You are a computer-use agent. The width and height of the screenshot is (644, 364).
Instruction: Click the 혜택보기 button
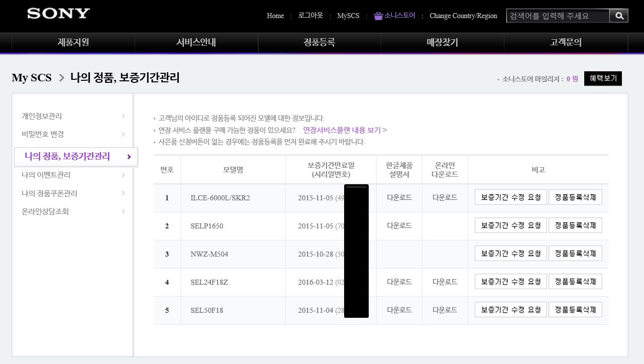click(x=603, y=78)
